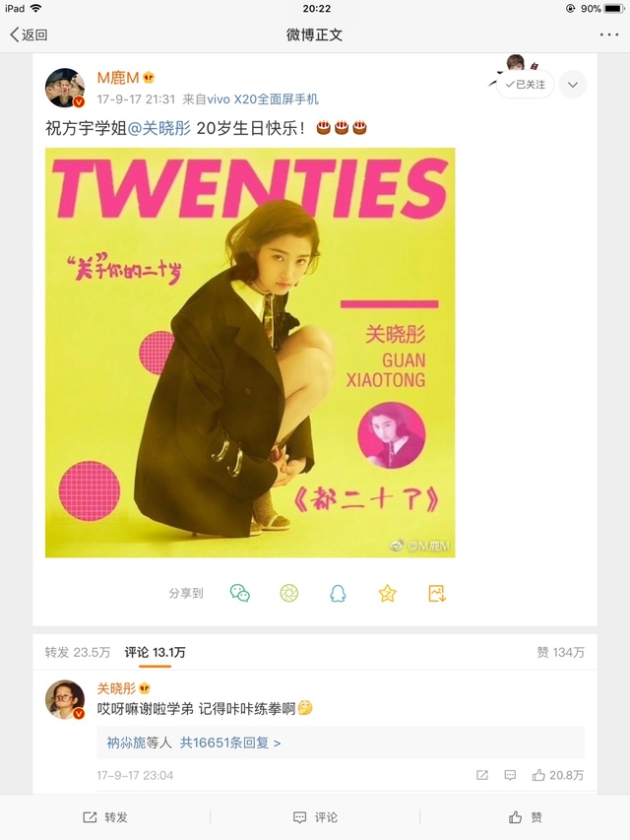This screenshot has height=840, width=630.
Task: Reply to 关晓彤's comment icon
Action: point(511,775)
